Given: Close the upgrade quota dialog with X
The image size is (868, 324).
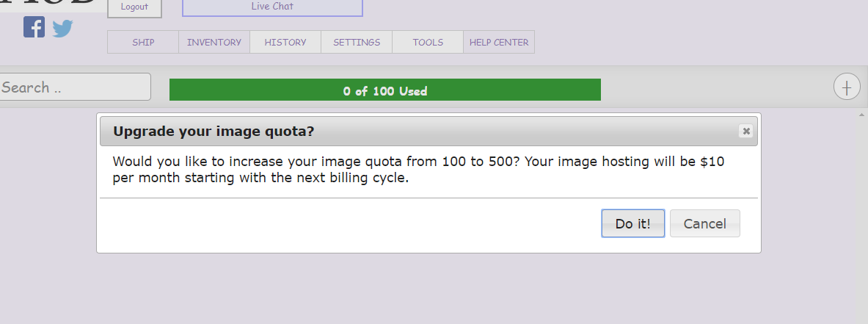Looking at the screenshot, I should click(x=746, y=131).
